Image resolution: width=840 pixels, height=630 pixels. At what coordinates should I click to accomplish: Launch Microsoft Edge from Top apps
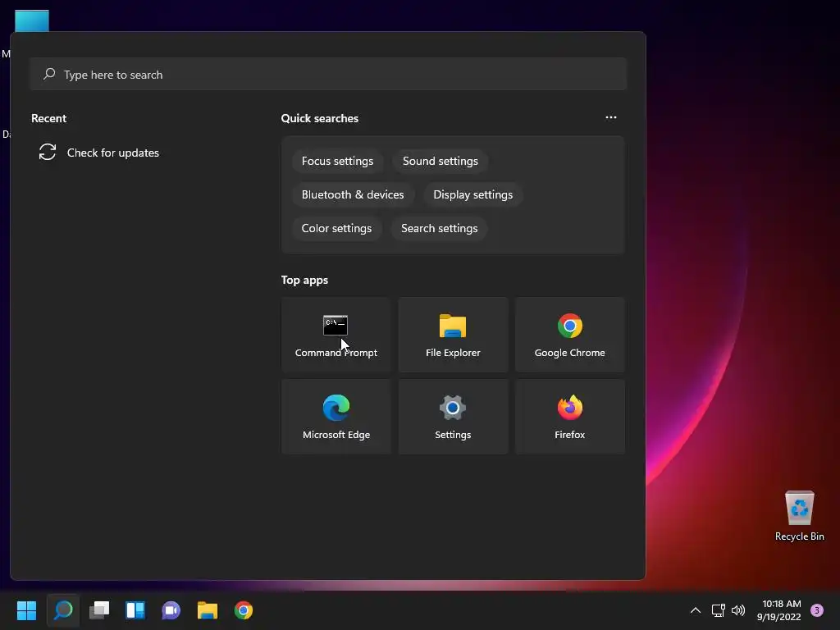point(336,417)
